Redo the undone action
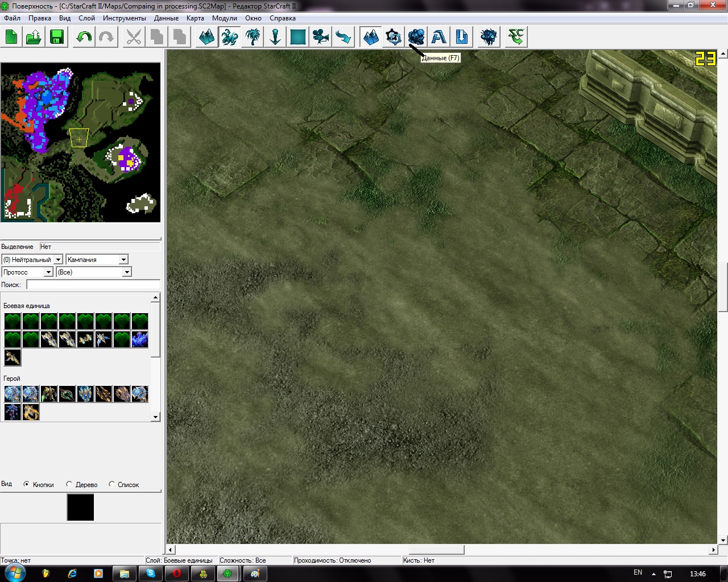The image size is (728, 582). click(x=106, y=37)
